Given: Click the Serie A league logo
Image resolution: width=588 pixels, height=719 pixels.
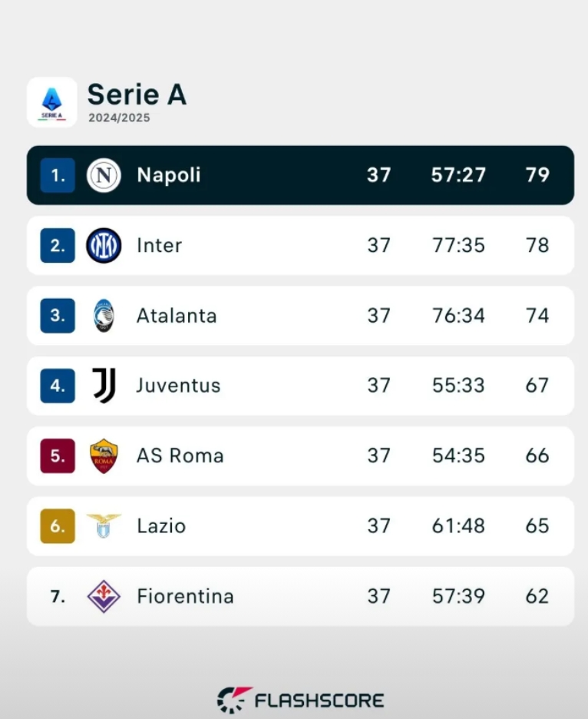Looking at the screenshot, I should 51,102.
